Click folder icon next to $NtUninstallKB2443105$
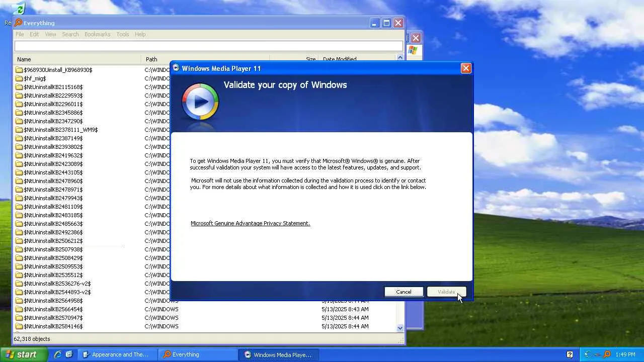This screenshot has width=644, height=362. pyautogui.click(x=19, y=172)
